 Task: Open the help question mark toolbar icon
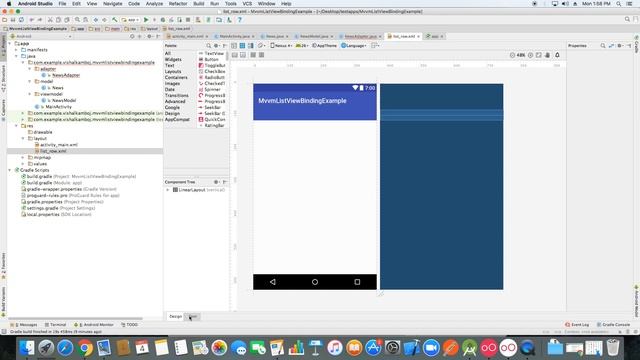click(x=240, y=20)
